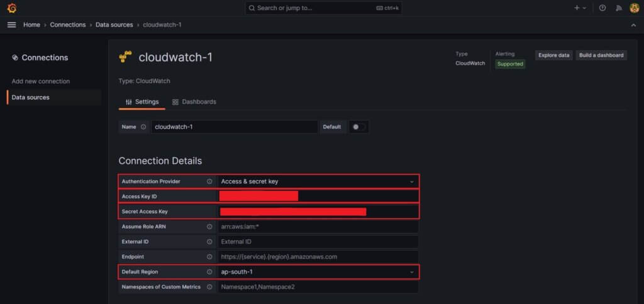
Task: Expand the plus menu dropdown arrow
Action: (x=584, y=8)
